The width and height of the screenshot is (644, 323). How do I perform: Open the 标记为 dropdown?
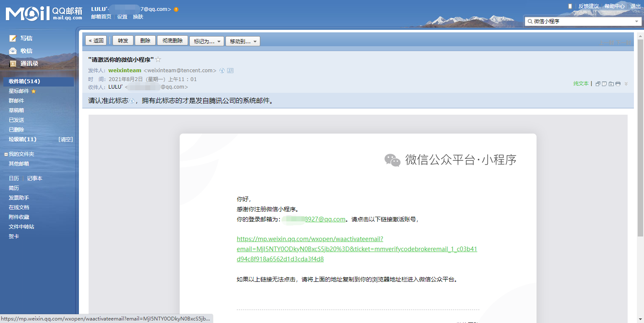[207, 41]
